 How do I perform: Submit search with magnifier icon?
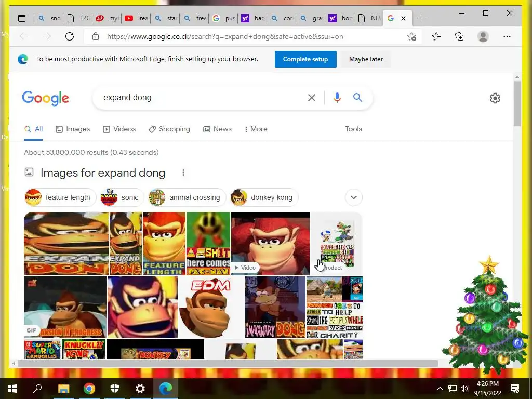click(357, 98)
